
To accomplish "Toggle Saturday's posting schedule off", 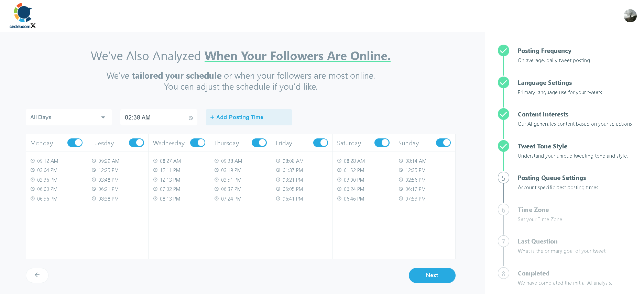I will (x=382, y=143).
